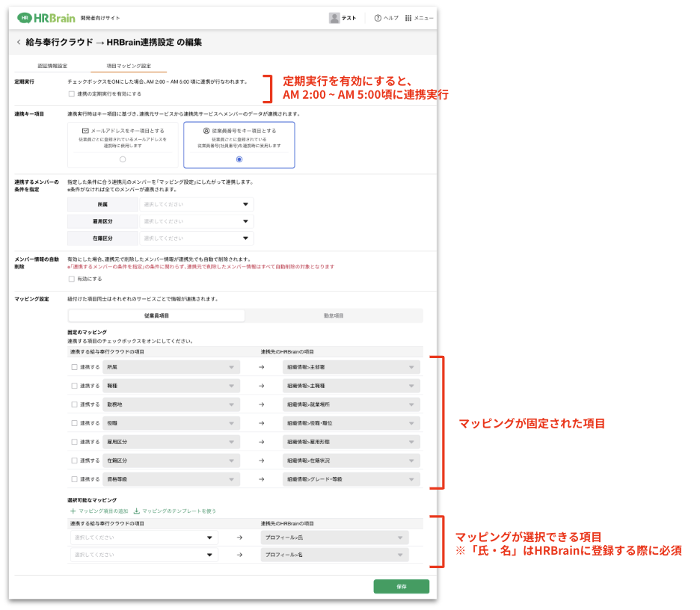Click the envelope icon on メールアドレス key card
Viewport: 700px width, 610px height.
[x=85, y=130]
